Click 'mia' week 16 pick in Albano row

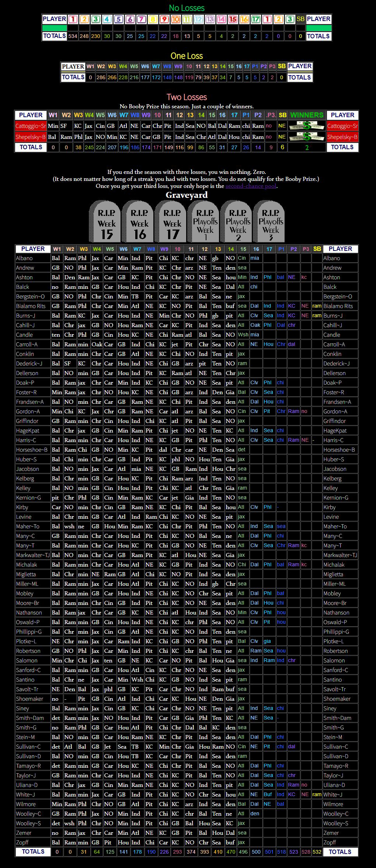[255, 258]
